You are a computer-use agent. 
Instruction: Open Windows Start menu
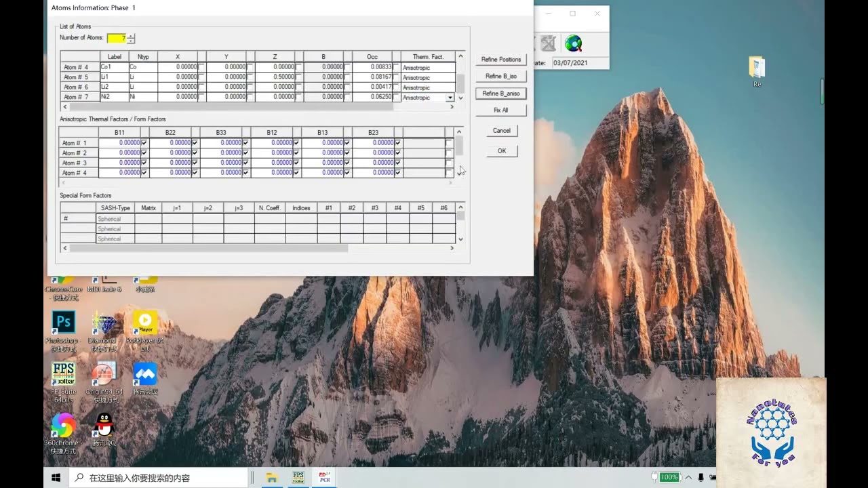[x=56, y=478]
